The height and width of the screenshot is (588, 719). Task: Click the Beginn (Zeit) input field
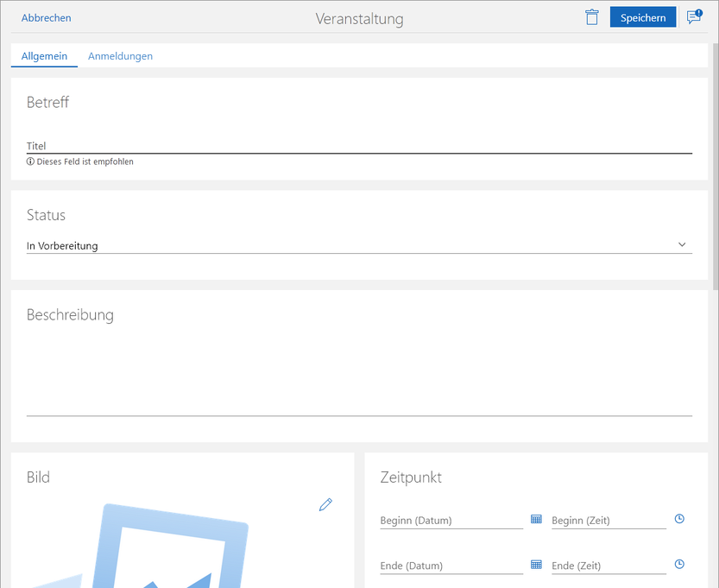tap(609, 521)
